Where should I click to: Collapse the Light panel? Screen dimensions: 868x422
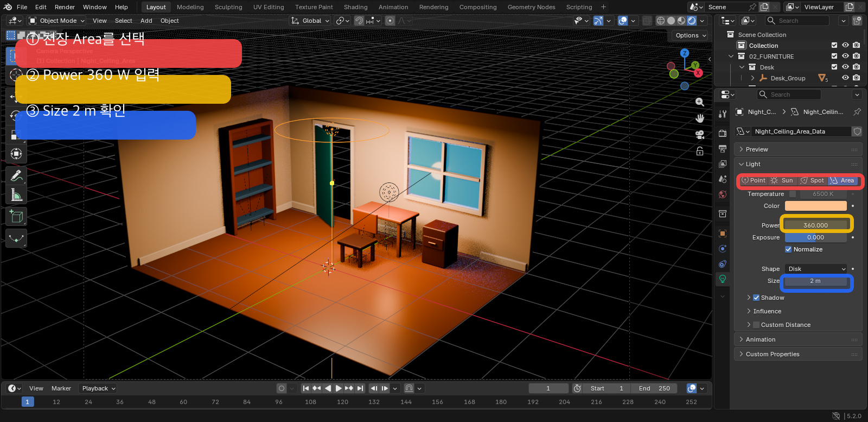[798, 164]
